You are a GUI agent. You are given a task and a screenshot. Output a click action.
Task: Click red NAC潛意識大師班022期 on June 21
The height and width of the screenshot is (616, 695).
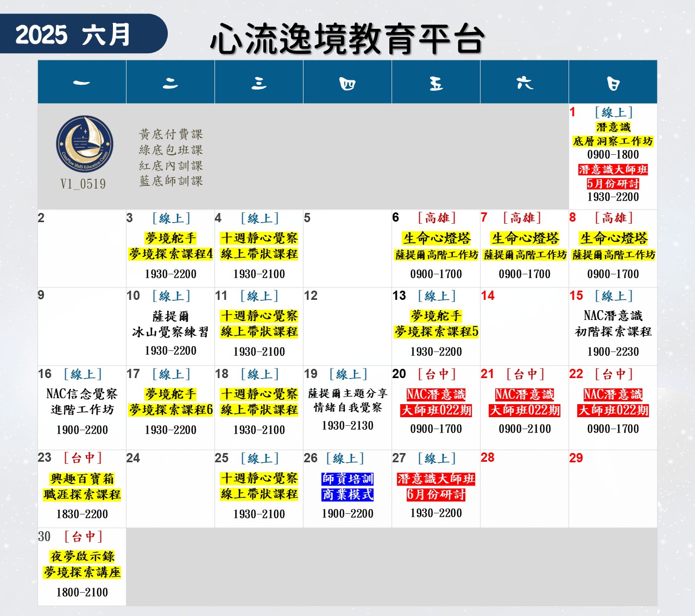tap(525, 403)
